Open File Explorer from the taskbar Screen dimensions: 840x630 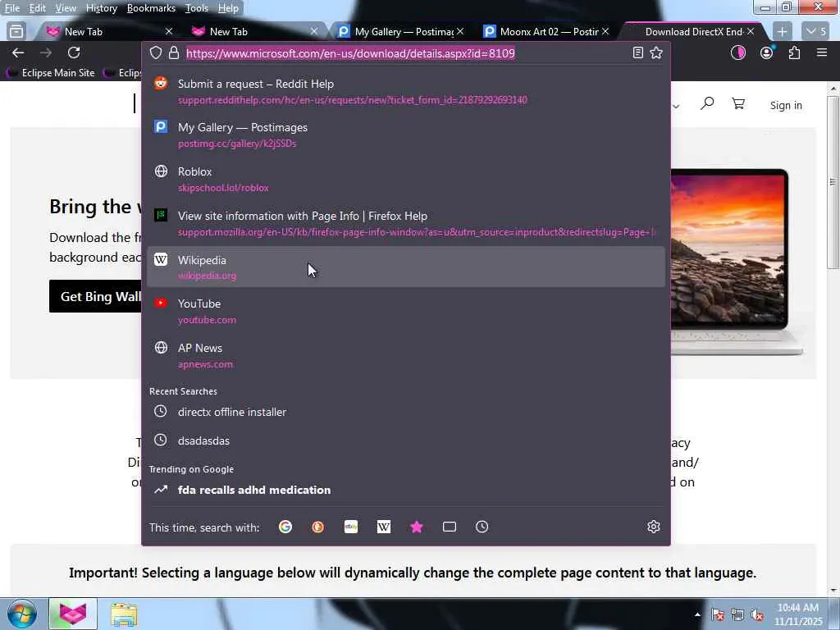point(124,614)
